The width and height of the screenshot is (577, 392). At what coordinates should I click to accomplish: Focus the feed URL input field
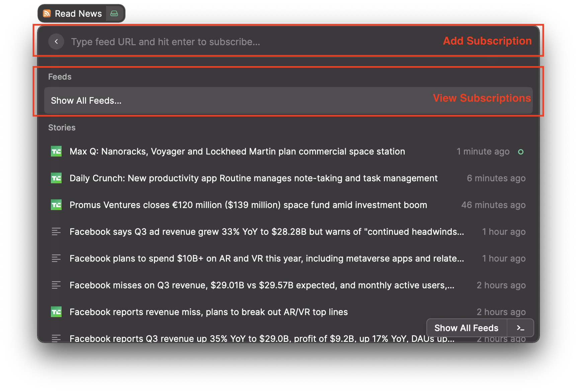pos(165,42)
